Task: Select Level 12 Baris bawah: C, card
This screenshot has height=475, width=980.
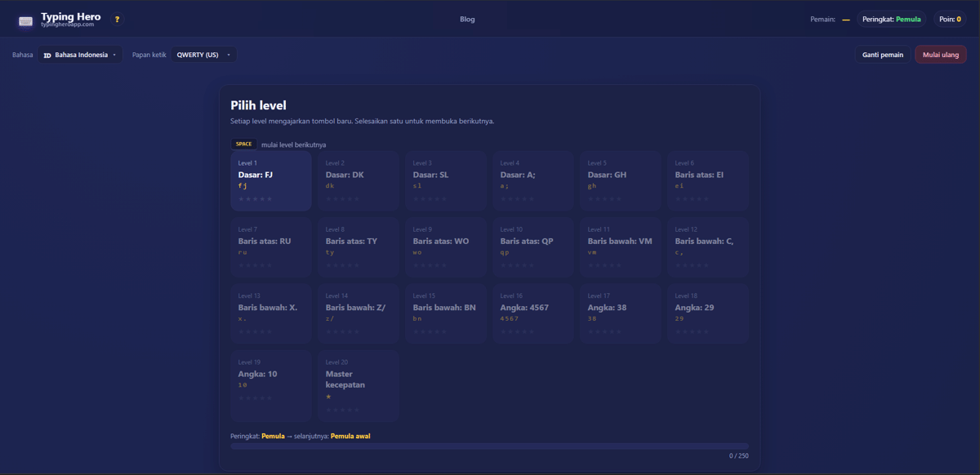Action: point(708,247)
